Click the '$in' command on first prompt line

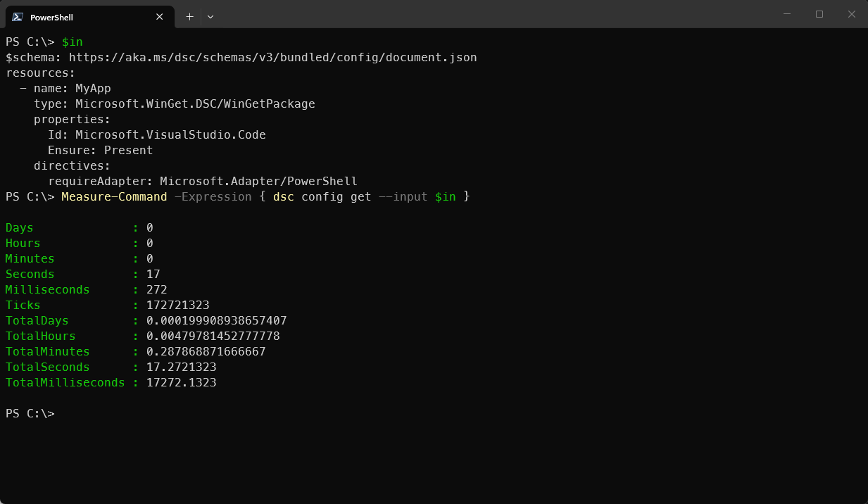click(73, 42)
